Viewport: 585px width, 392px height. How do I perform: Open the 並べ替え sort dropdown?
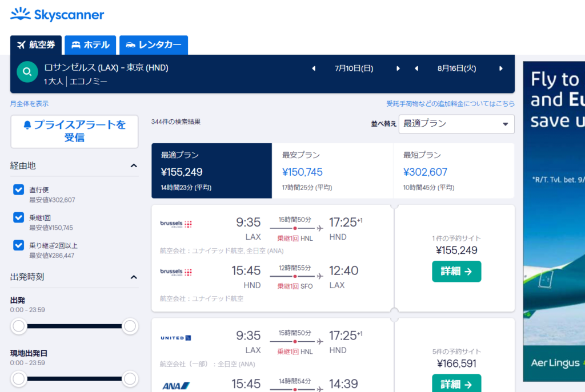click(x=456, y=124)
